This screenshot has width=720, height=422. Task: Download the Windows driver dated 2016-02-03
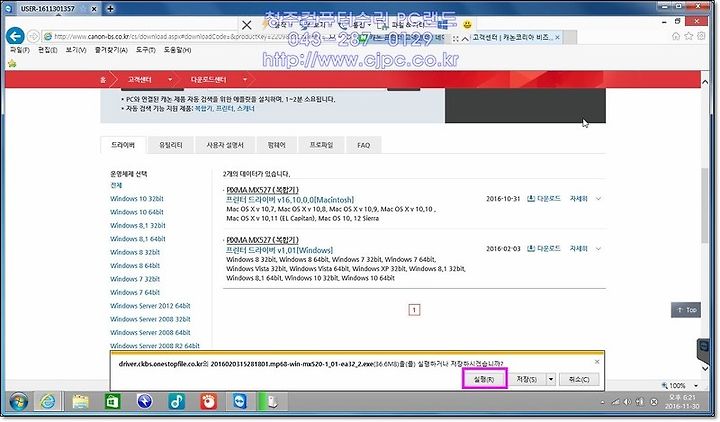pyautogui.click(x=544, y=248)
